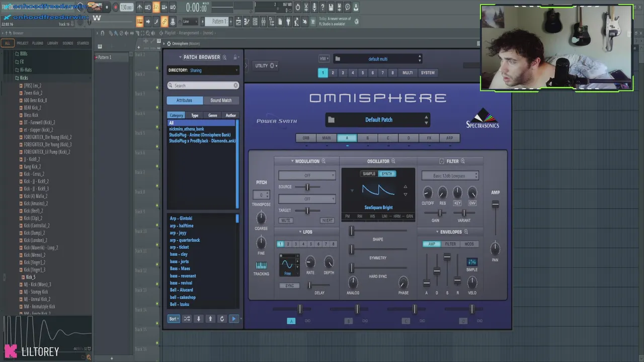Switch to the SYSTEM page

(428, 73)
